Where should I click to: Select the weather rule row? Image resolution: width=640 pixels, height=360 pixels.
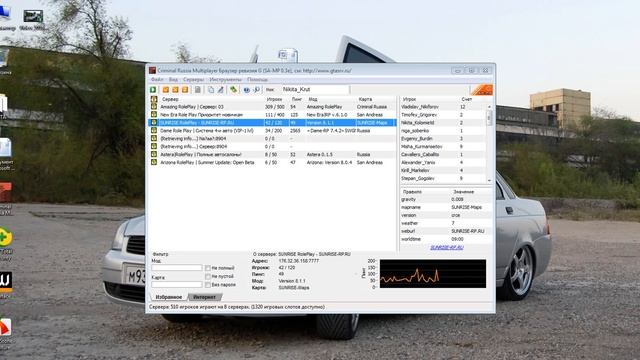coord(447,223)
